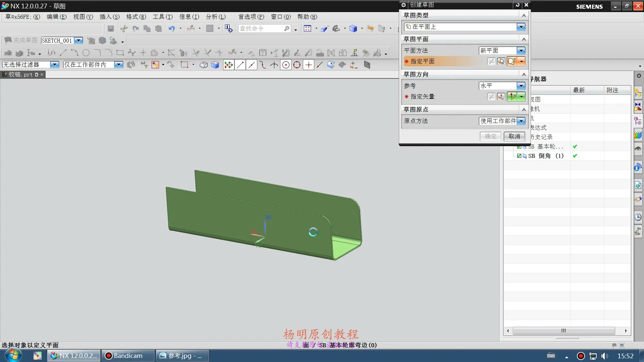Open Part Navigator clock icon in sidebar
Image resolution: width=644 pixels, height=362 pixels.
tap(638, 217)
